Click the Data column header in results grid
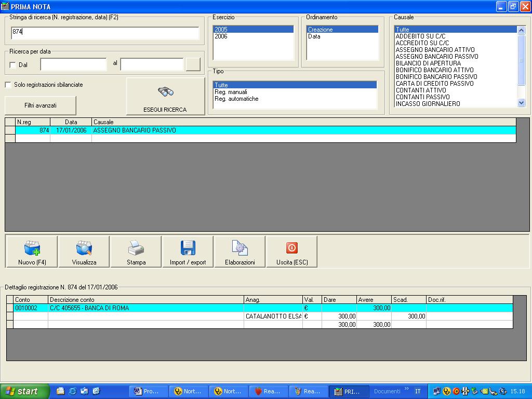532x399 pixels. pos(71,122)
